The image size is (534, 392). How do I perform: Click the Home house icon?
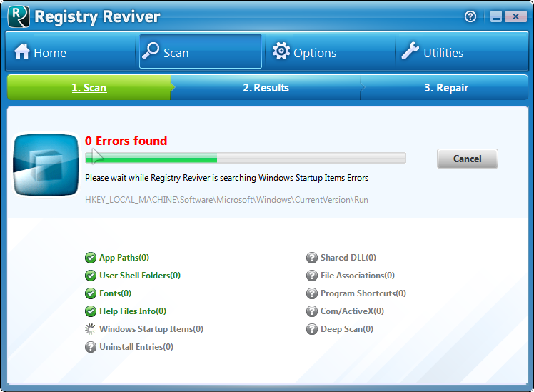tap(22, 51)
